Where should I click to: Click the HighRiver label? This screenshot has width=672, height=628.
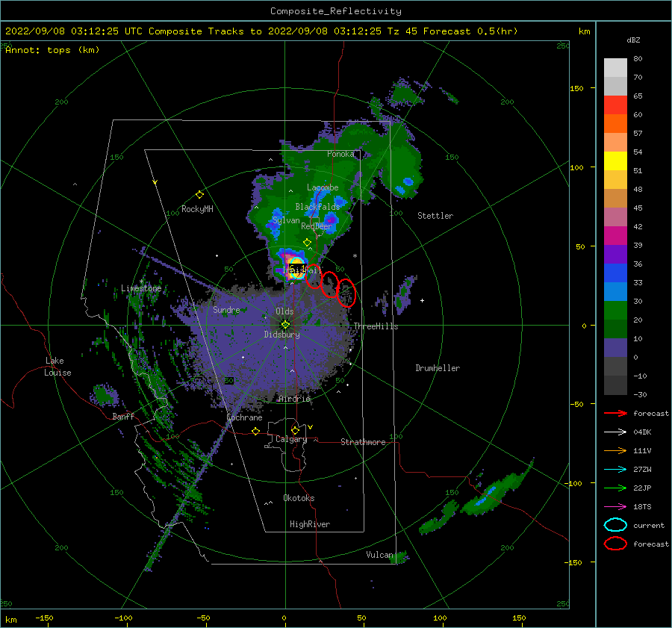[310, 524]
